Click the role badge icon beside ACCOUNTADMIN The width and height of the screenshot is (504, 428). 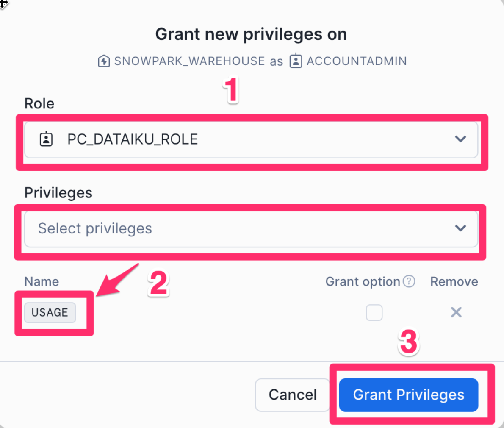coord(296,61)
